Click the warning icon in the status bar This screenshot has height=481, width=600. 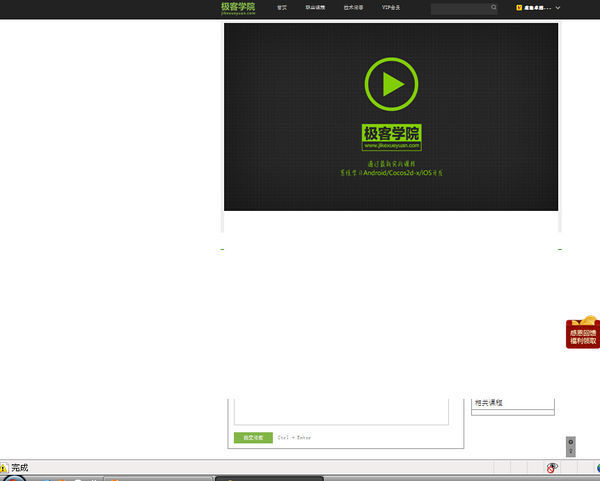(3, 468)
